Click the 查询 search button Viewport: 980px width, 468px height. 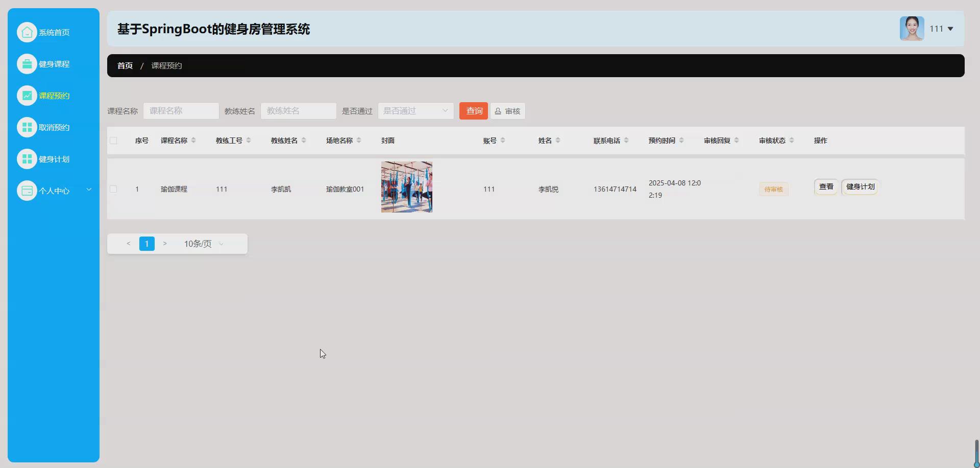click(473, 111)
